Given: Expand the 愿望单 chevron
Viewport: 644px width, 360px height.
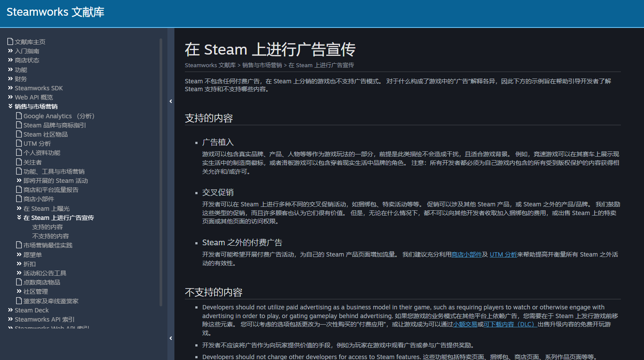Looking at the screenshot, I should coord(19,254).
